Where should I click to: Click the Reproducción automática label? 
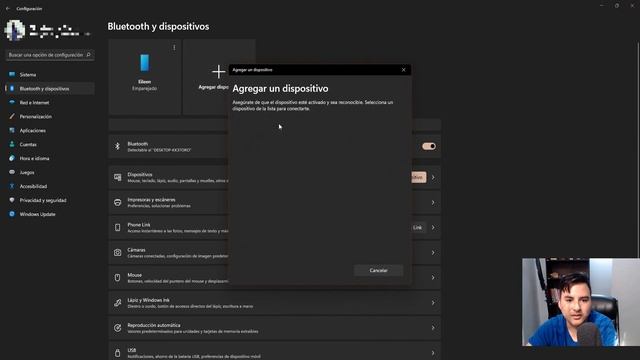click(x=154, y=325)
